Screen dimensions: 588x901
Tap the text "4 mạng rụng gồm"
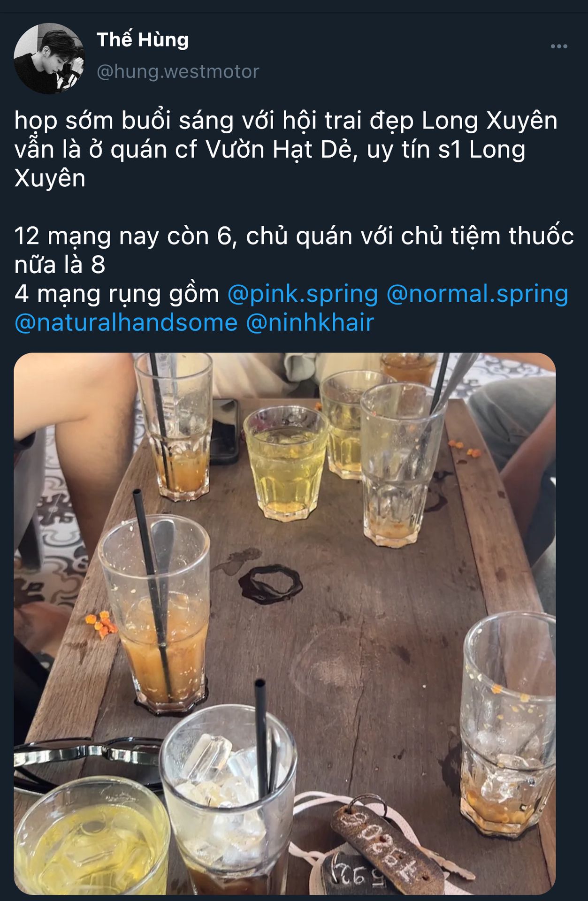coord(116,294)
